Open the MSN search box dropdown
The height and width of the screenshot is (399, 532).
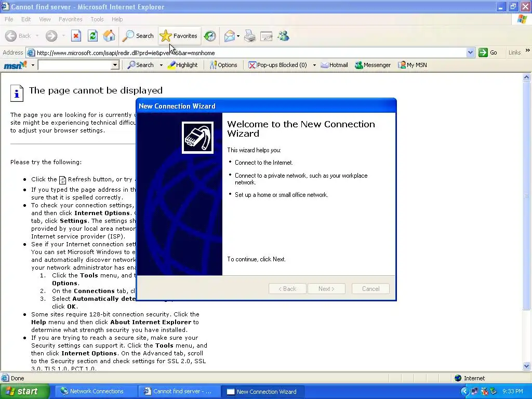click(115, 65)
